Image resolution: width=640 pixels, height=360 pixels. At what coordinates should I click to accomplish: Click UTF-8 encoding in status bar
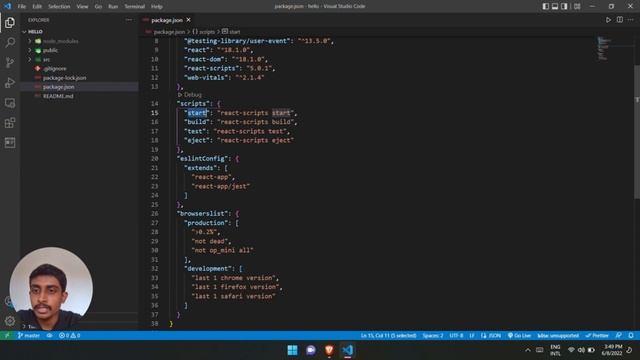(x=456, y=336)
